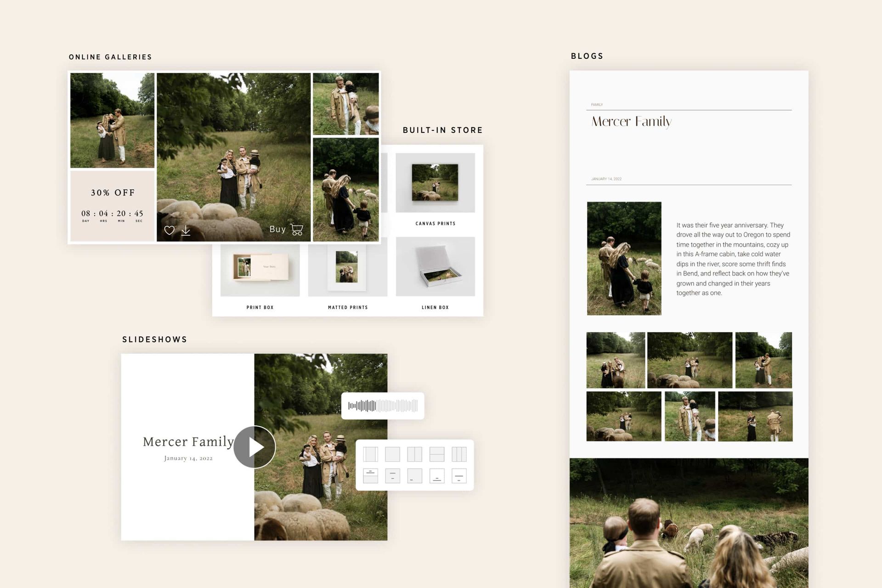Play the Mercer Family slideshow
This screenshot has width=882, height=588.
click(254, 446)
